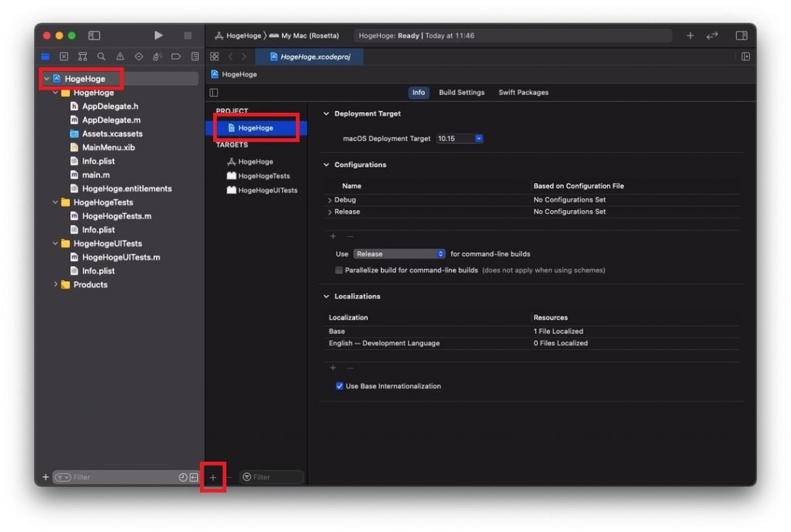The width and height of the screenshot is (791, 532).
Task: Toggle the project and targets list sidebar
Action: click(214, 93)
